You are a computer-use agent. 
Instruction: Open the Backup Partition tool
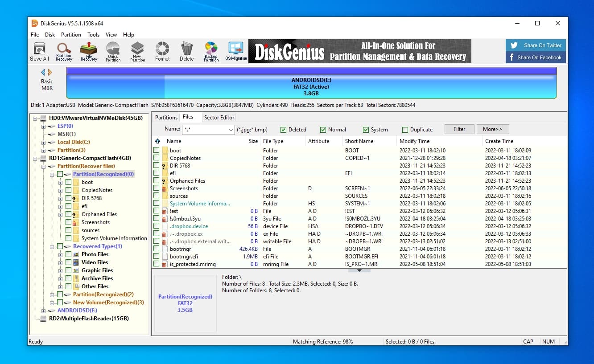[x=211, y=51]
